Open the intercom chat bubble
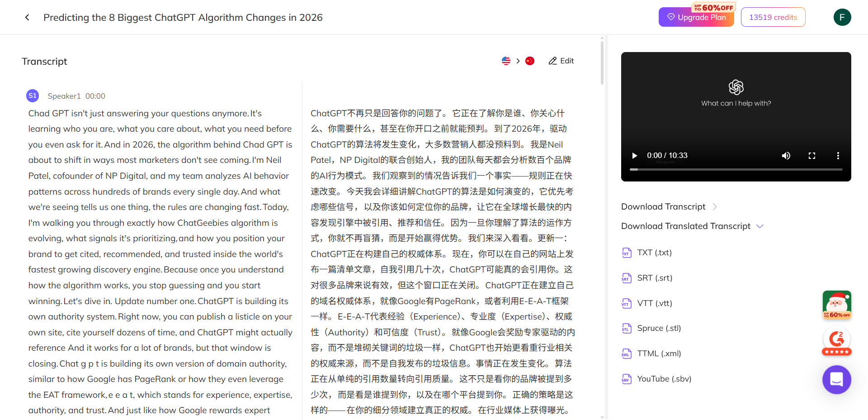Image resolution: width=868 pixels, height=420 pixels. pos(836,380)
